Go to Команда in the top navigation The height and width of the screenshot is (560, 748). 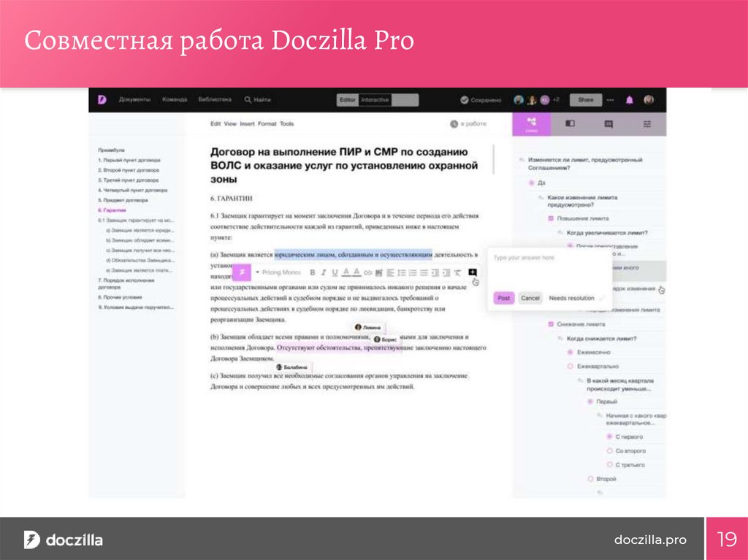(175, 99)
